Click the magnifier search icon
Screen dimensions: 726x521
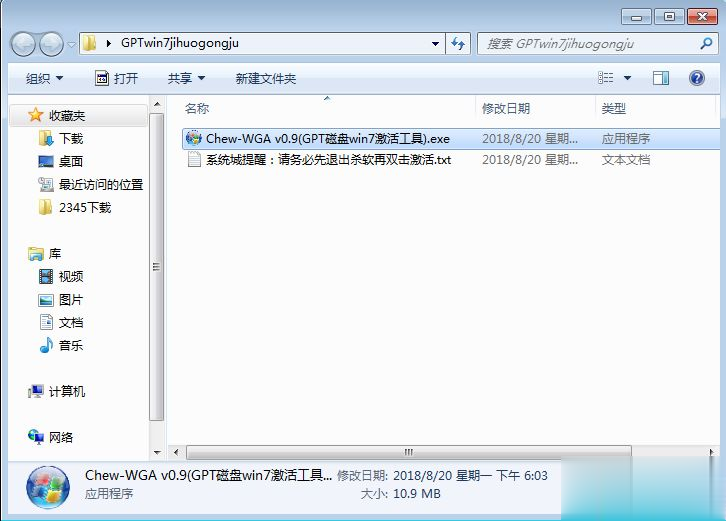click(706, 44)
